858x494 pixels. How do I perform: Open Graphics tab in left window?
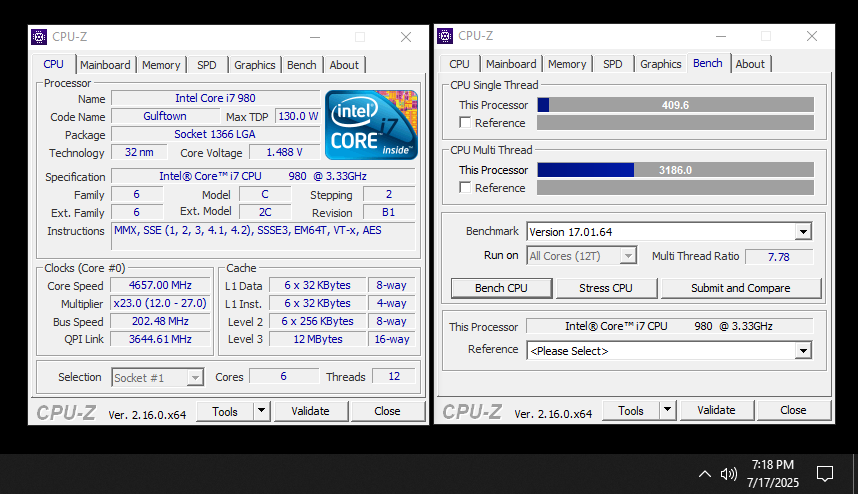[x=254, y=65]
